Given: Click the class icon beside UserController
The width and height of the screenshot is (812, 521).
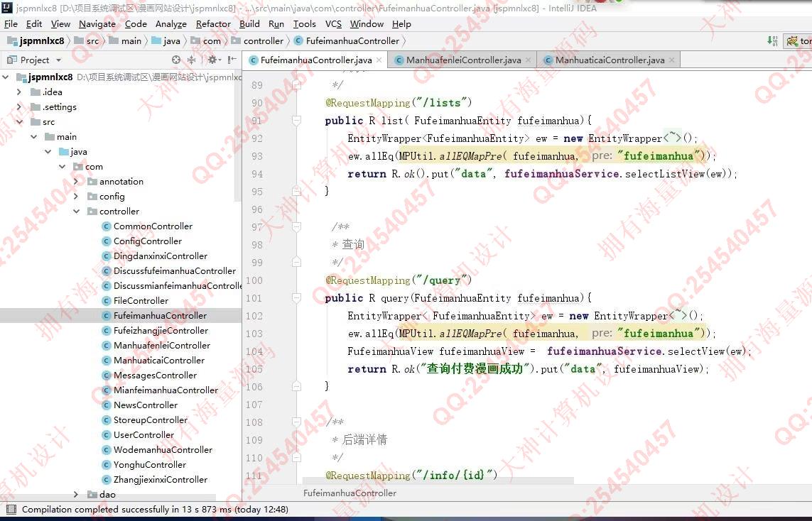Looking at the screenshot, I should click(107, 435).
